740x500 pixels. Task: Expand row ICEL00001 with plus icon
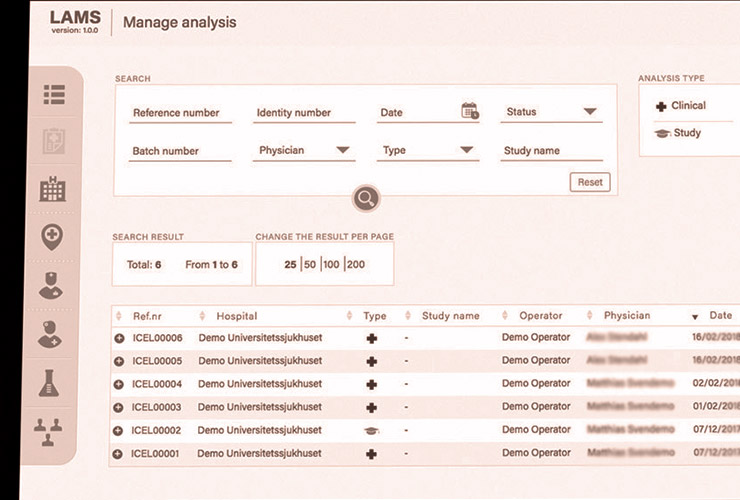tap(118, 454)
